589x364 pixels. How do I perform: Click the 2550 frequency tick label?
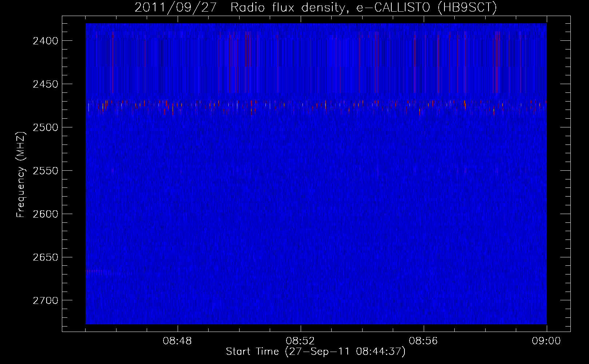pyautogui.click(x=46, y=171)
